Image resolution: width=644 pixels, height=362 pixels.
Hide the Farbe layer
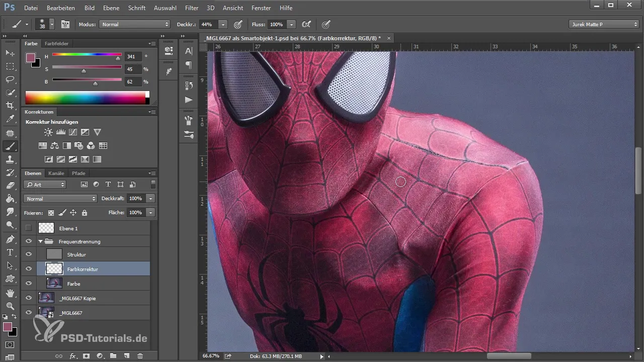29,284
